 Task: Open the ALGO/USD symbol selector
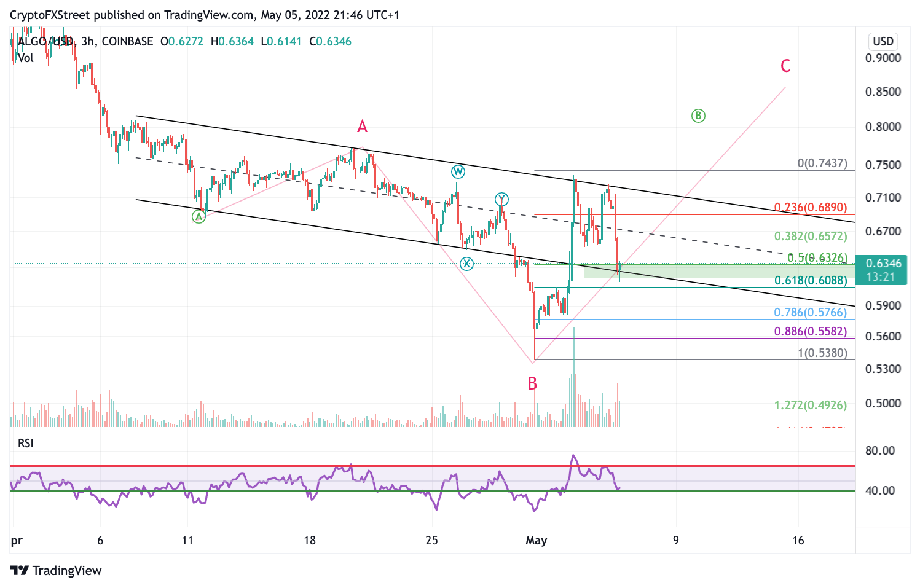tap(47, 42)
